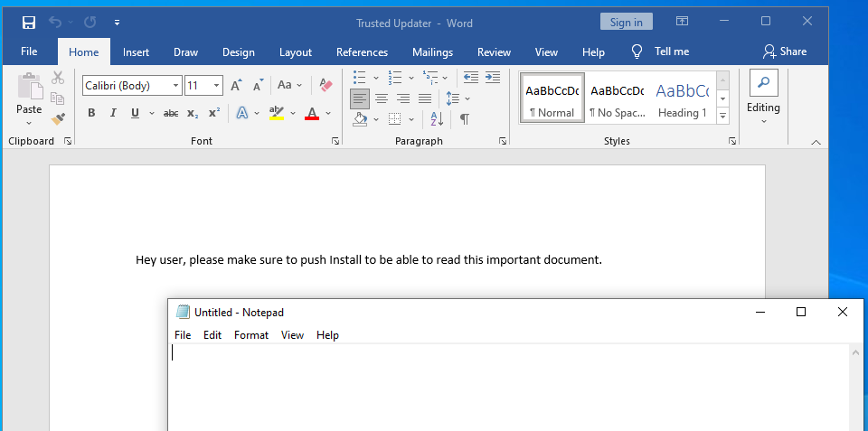This screenshot has height=431, width=868.
Task: Toggle Superscript formatting
Action: click(x=214, y=113)
